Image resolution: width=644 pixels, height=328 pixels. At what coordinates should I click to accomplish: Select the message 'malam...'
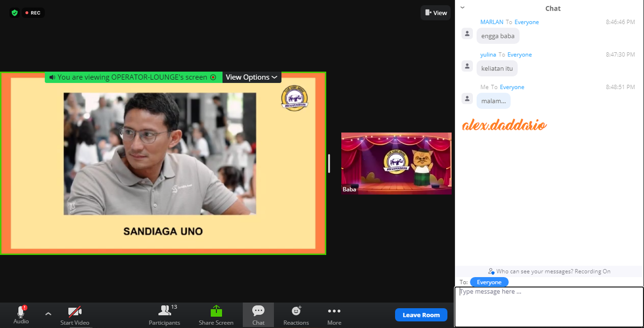point(494,101)
